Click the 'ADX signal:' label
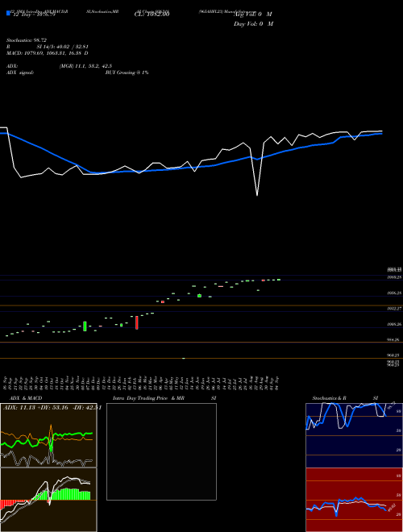The image size is (403, 532). tap(20, 73)
